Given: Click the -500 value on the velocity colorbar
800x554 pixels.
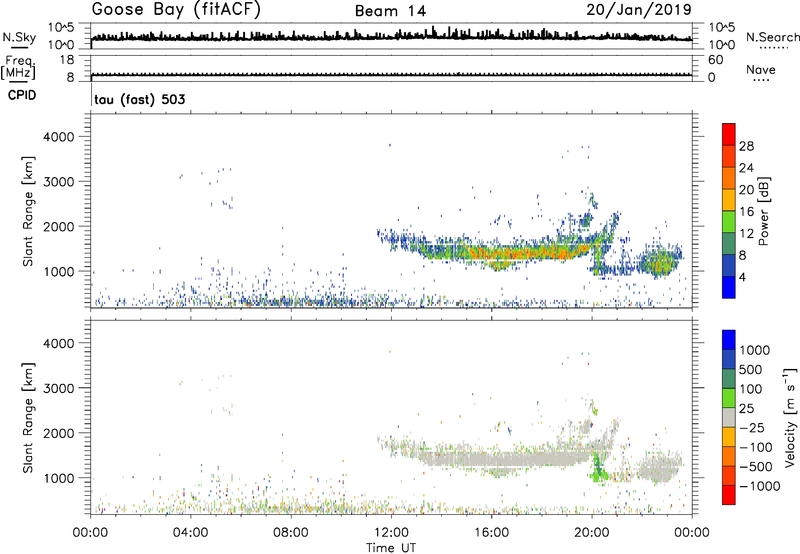Looking at the screenshot, I should pos(756,467).
